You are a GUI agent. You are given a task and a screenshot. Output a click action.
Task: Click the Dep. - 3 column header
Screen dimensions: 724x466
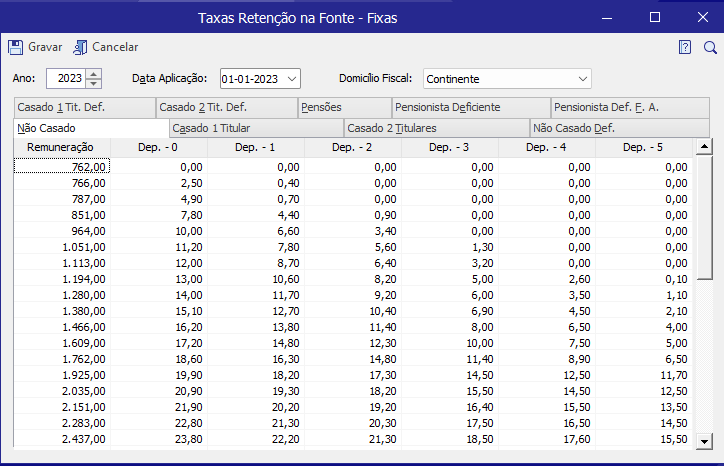pyautogui.click(x=448, y=147)
